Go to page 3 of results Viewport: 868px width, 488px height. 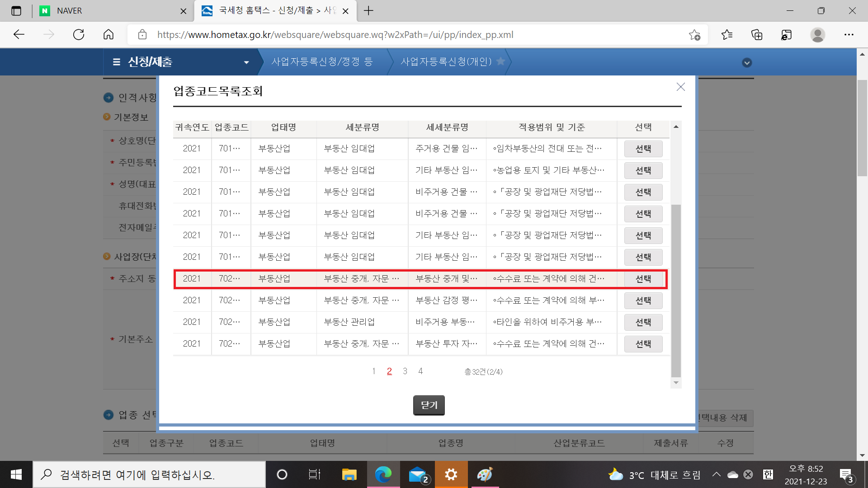[x=405, y=371]
